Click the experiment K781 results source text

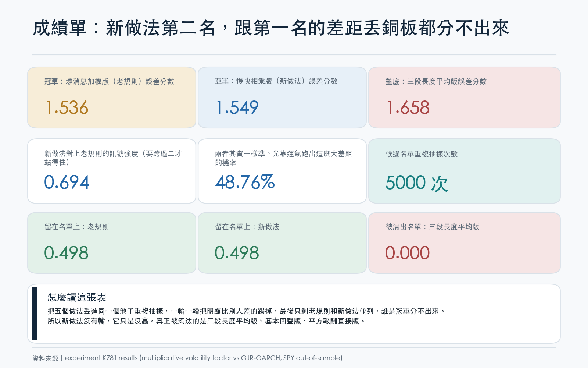coord(204,358)
